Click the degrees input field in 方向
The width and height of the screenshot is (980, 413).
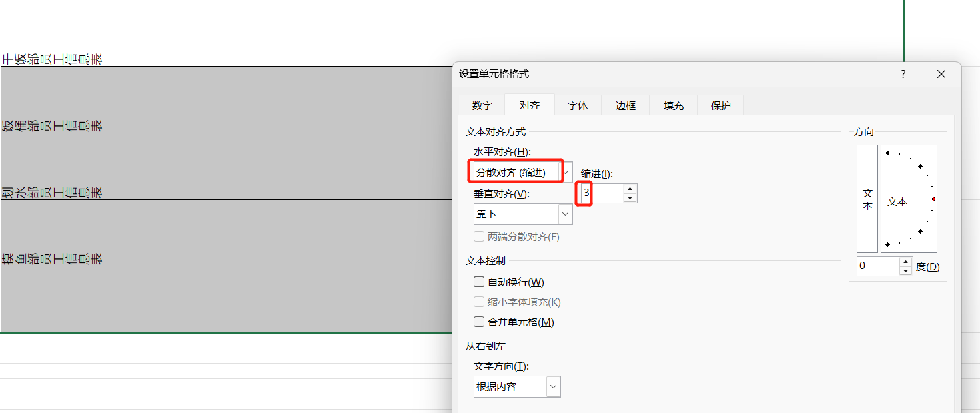coord(878,266)
